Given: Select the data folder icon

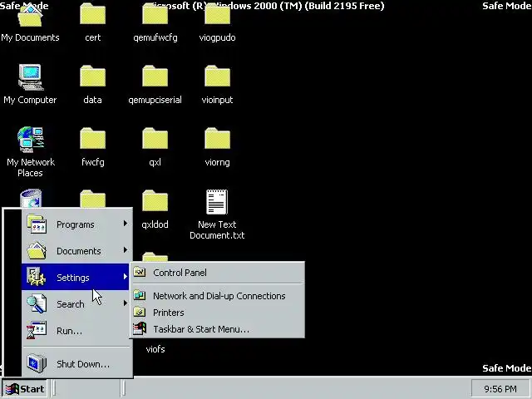Looking at the screenshot, I should pyautogui.click(x=92, y=76).
